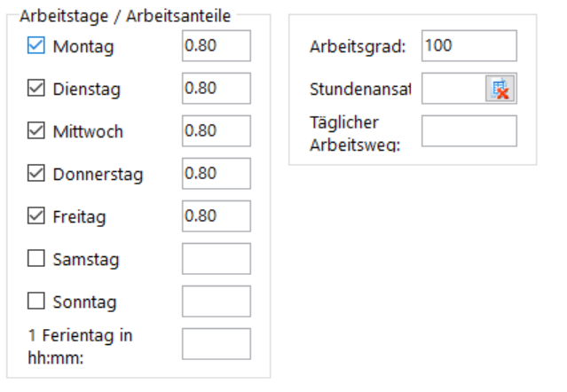Deselect the Freitag workday checkbox
The image size is (567, 392).
36,216
